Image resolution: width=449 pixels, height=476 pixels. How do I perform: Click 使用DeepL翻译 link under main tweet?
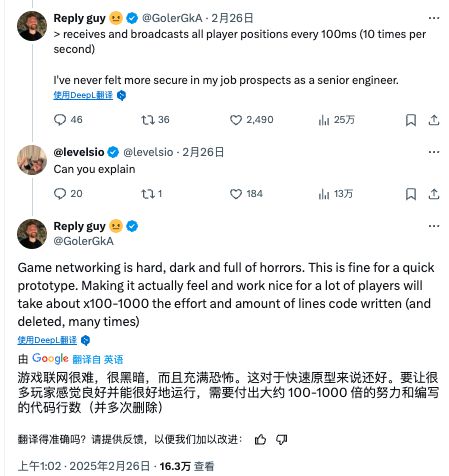[47, 340]
